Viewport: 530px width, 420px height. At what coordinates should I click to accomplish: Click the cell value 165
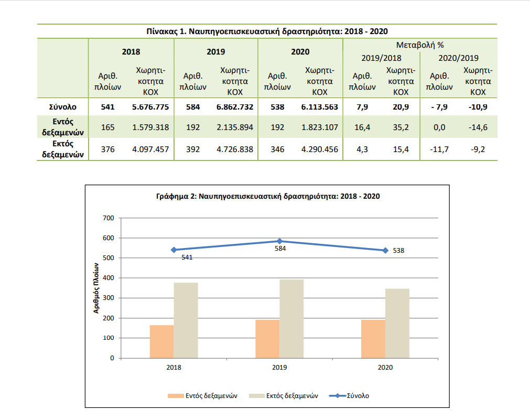point(107,127)
